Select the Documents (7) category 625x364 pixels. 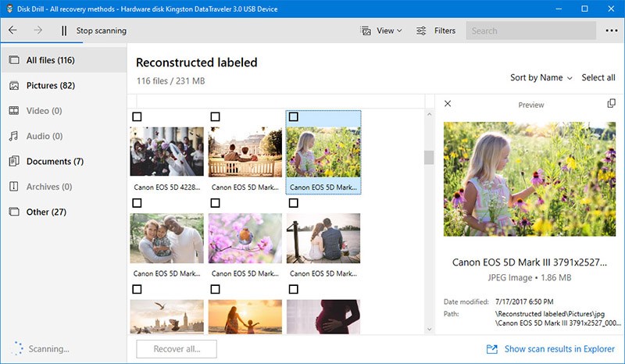tap(64, 162)
